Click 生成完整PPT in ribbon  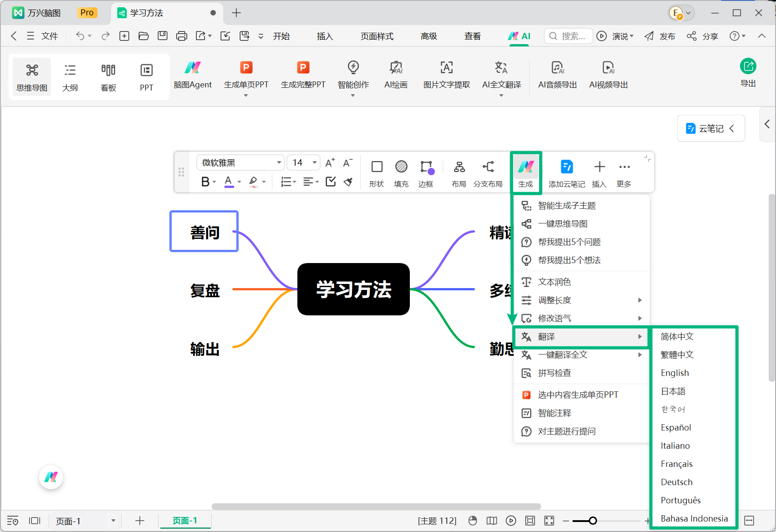click(303, 76)
